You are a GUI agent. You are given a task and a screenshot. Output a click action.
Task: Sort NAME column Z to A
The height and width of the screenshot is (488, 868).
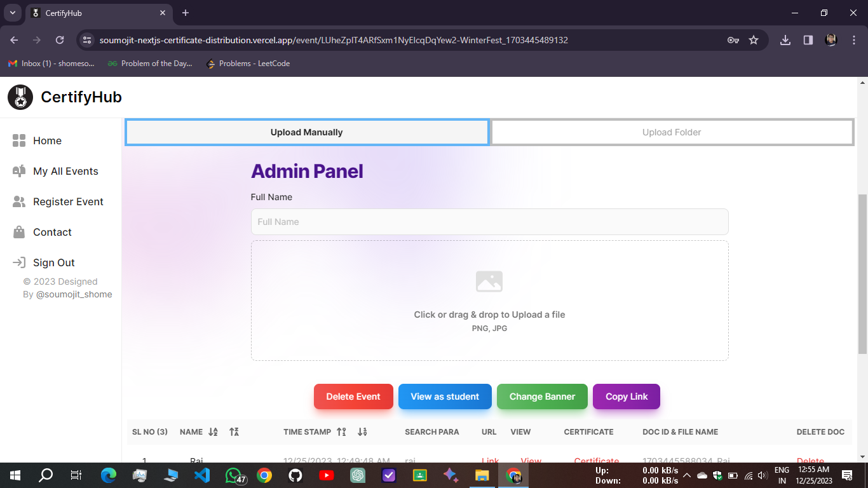tap(234, 431)
